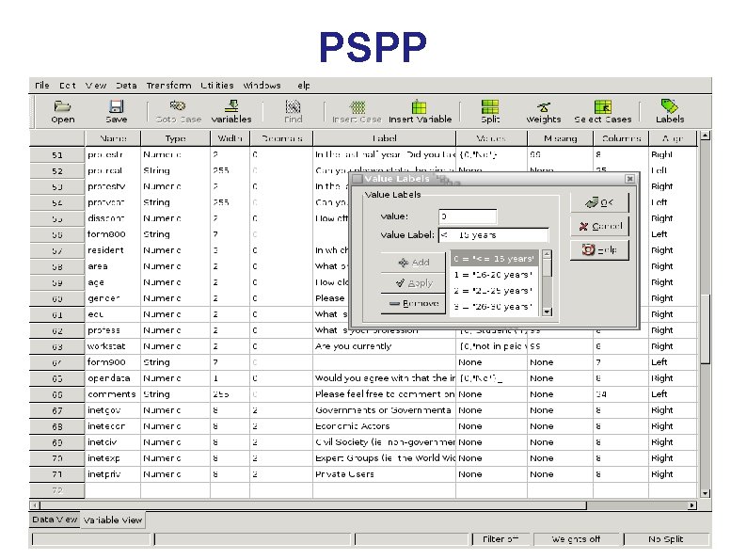Click the Insert Variable toolbar icon

420,106
